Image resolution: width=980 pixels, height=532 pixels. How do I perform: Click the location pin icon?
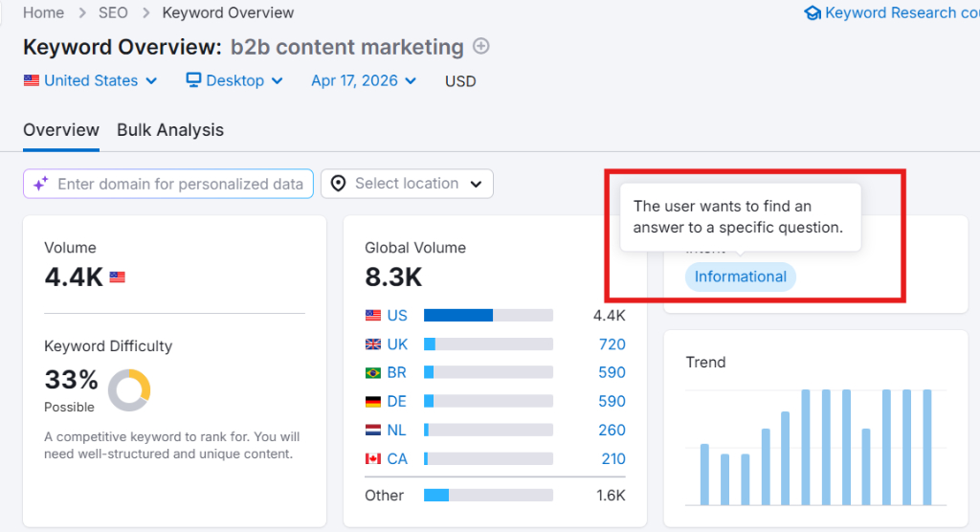pos(338,184)
